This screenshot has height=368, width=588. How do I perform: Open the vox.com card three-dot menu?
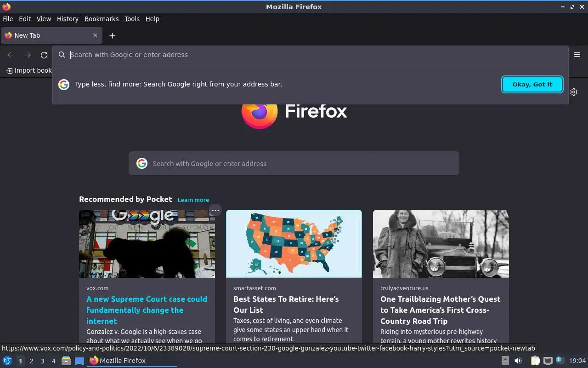[x=215, y=210]
